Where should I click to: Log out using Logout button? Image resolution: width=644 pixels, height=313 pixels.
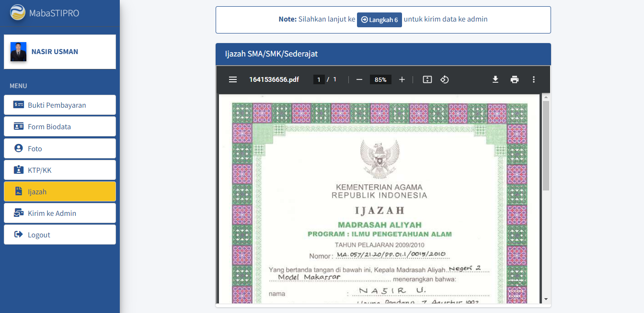[60, 235]
